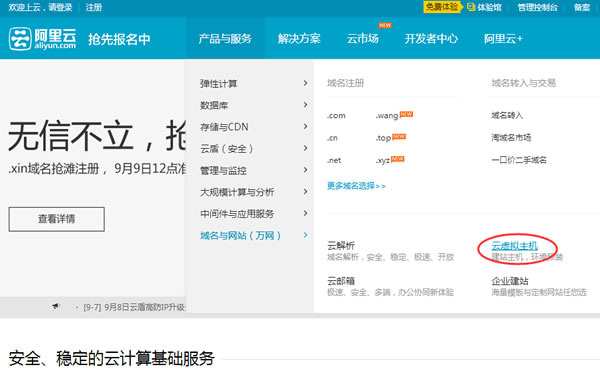Open the 企业建站 link
The image size is (600, 370).
tap(510, 280)
